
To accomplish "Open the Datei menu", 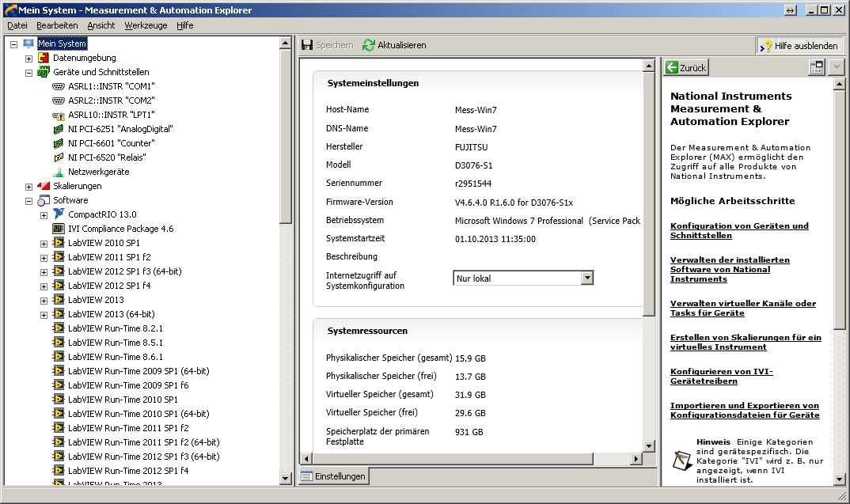I will tap(17, 25).
